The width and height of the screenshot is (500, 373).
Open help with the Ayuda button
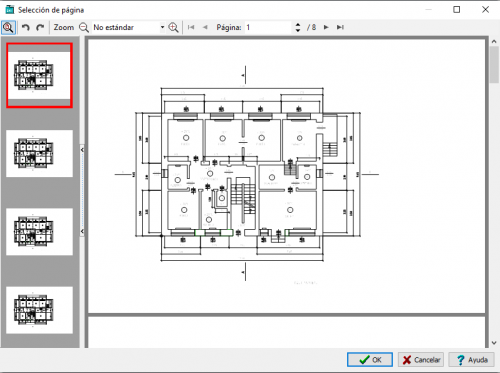point(471,360)
